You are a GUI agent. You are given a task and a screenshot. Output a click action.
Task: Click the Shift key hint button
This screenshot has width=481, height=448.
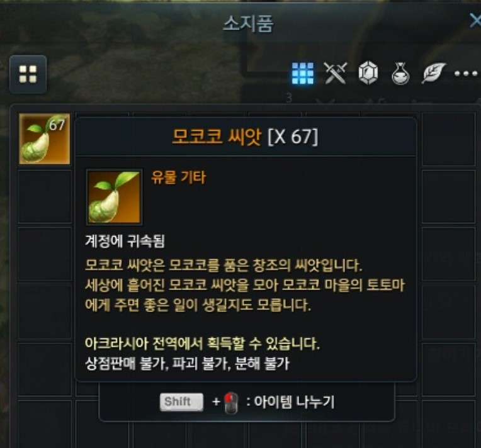pos(181,401)
